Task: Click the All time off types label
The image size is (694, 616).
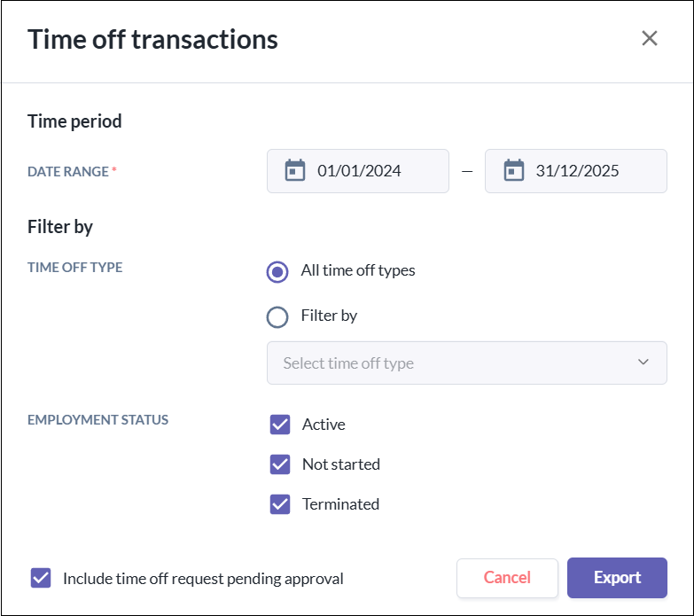Action: click(x=358, y=270)
